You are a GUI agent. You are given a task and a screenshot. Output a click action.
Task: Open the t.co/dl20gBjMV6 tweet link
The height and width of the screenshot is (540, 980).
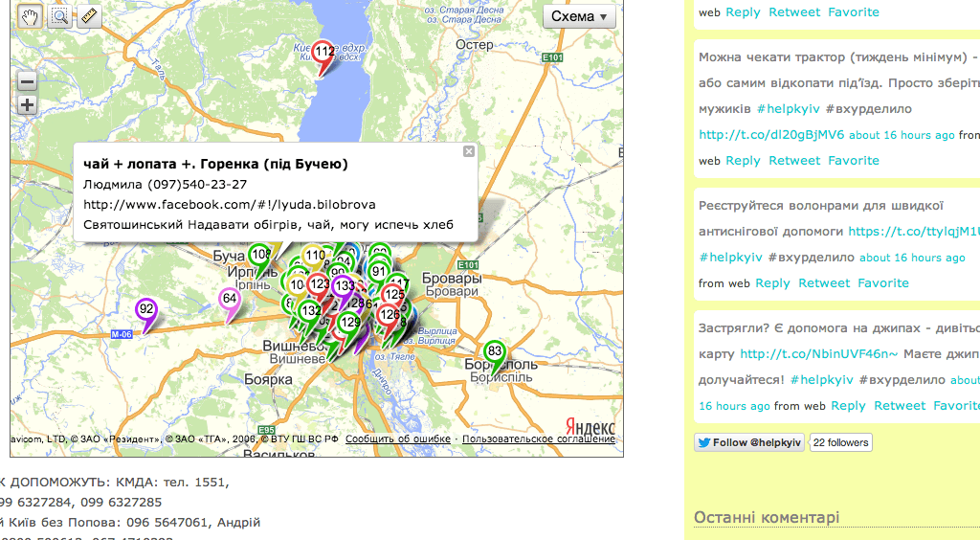pos(771,135)
